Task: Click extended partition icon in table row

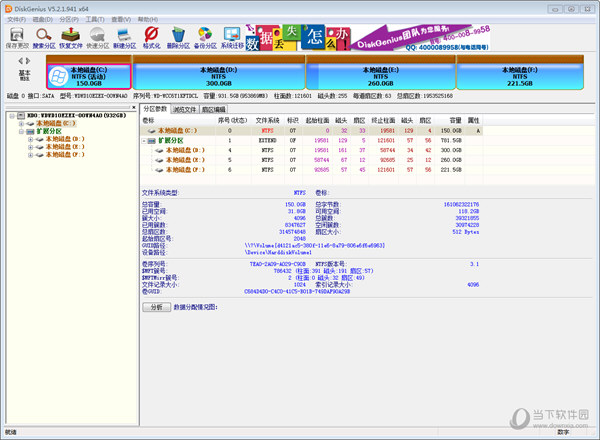Action: click(x=152, y=141)
